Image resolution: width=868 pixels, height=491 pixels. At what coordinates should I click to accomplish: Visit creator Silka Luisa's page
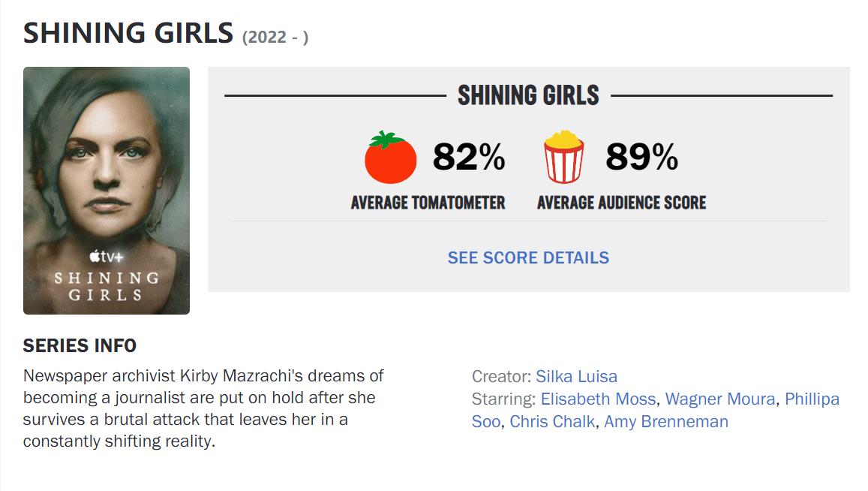(x=576, y=376)
